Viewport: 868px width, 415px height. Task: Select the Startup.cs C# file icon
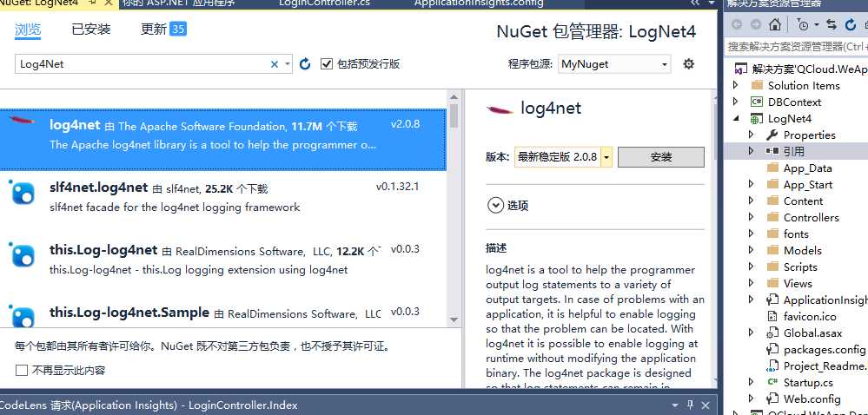click(x=772, y=382)
